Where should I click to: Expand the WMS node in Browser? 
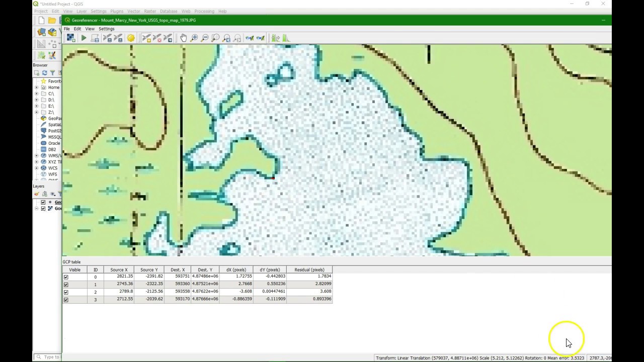click(36, 156)
